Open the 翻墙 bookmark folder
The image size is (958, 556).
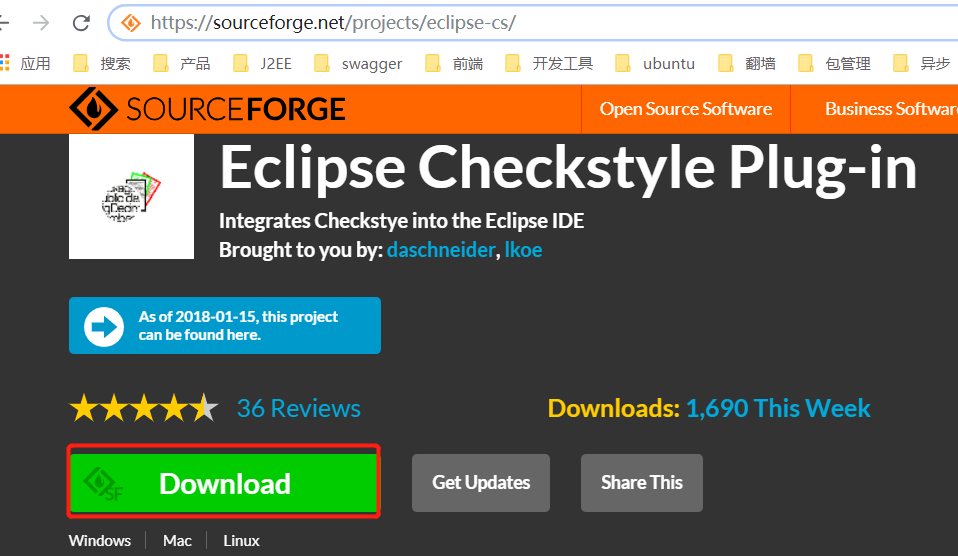click(x=747, y=63)
